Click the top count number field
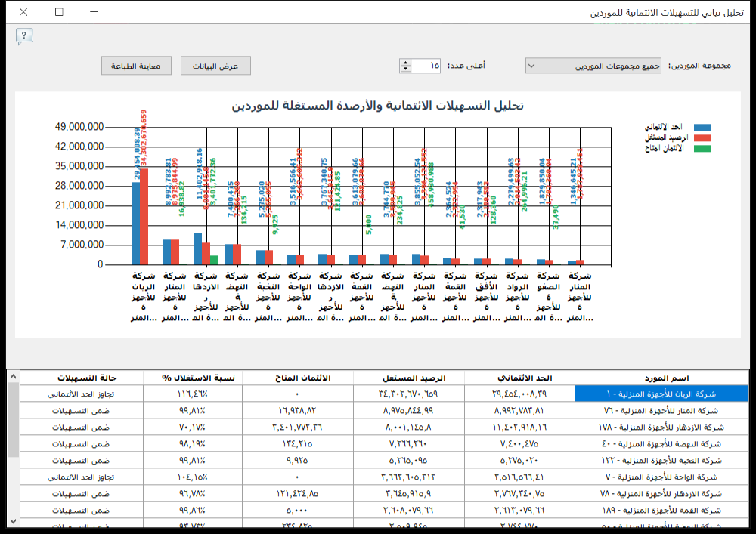The height and width of the screenshot is (534, 756). [x=426, y=66]
